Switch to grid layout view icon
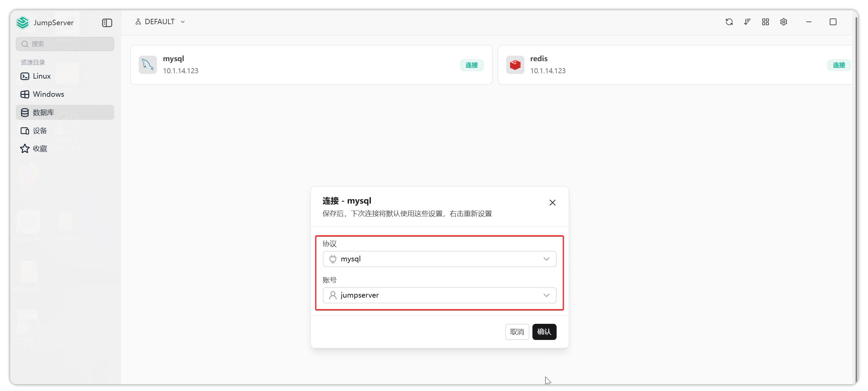Image resolution: width=868 pixels, height=391 pixels. (765, 22)
